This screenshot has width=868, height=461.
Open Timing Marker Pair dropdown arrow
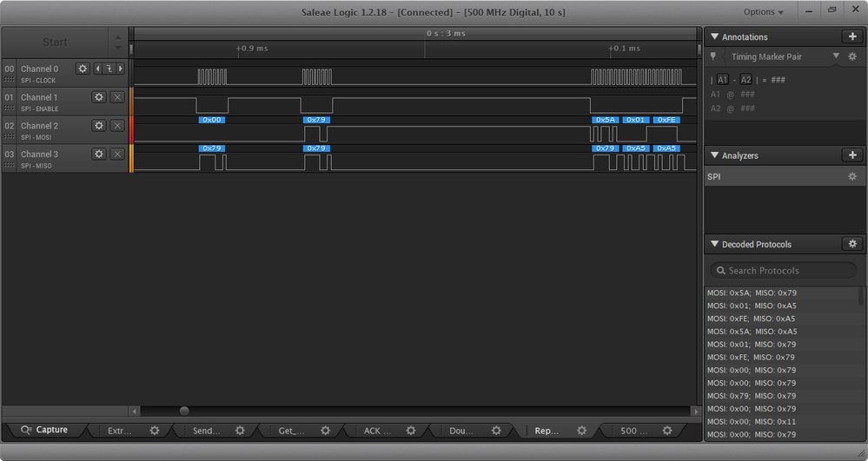click(x=836, y=56)
